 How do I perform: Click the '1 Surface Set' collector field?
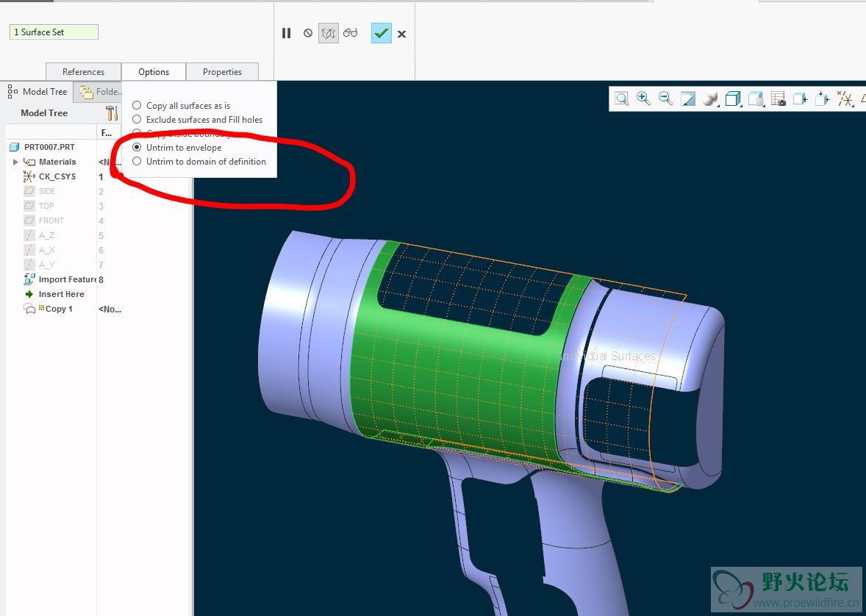coord(54,32)
